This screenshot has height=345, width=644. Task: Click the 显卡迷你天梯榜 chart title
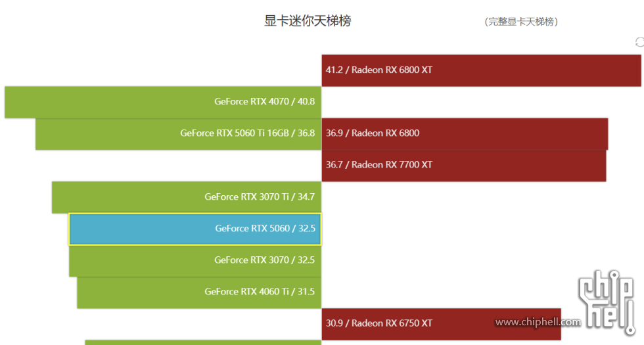pyautogui.click(x=308, y=20)
